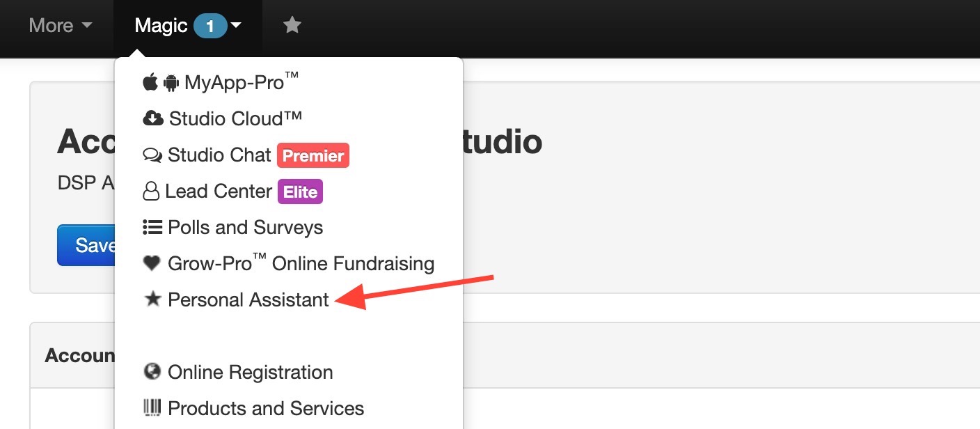Click the blue notification badge on Magic

pyautogui.click(x=210, y=26)
